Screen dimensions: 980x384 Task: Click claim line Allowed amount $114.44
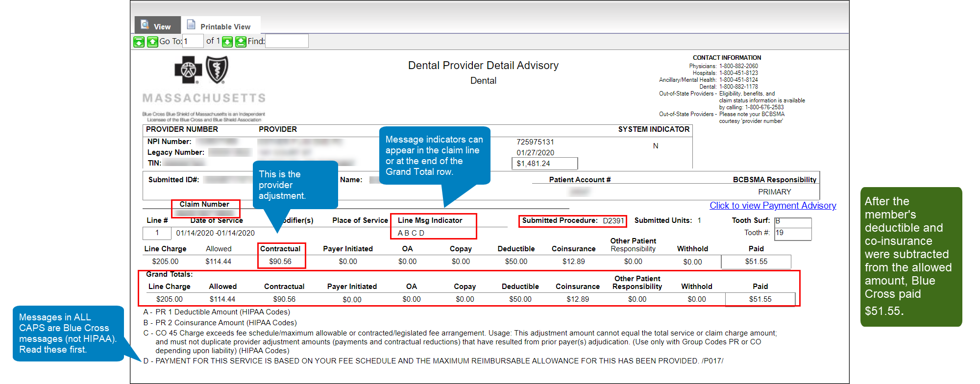pyautogui.click(x=218, y=262)
